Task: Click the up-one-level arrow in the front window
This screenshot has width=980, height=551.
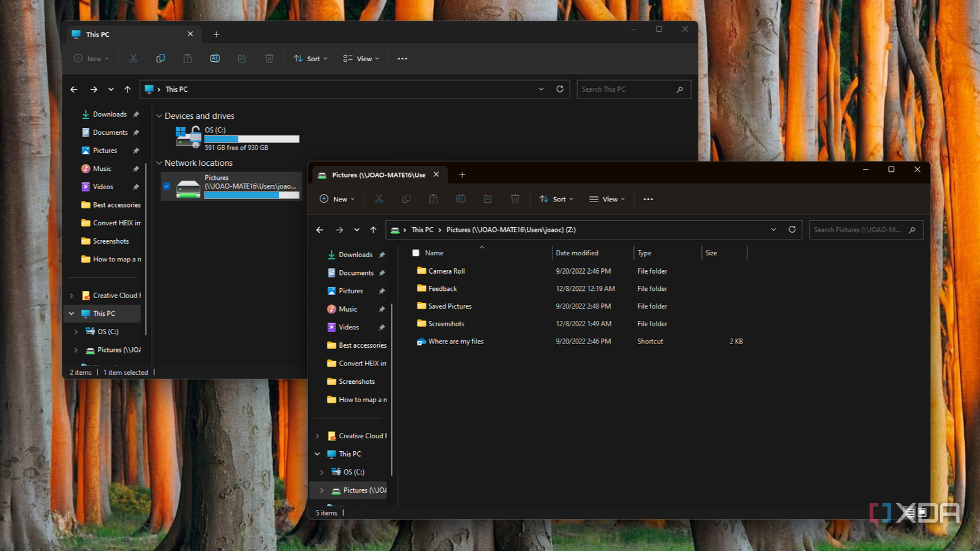Action: click(x=373, y=230)
